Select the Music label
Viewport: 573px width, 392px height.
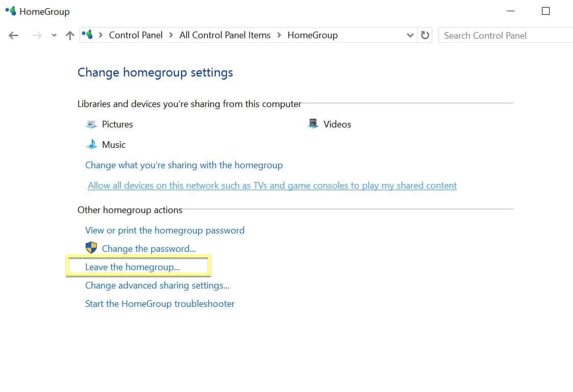(114, 145)
